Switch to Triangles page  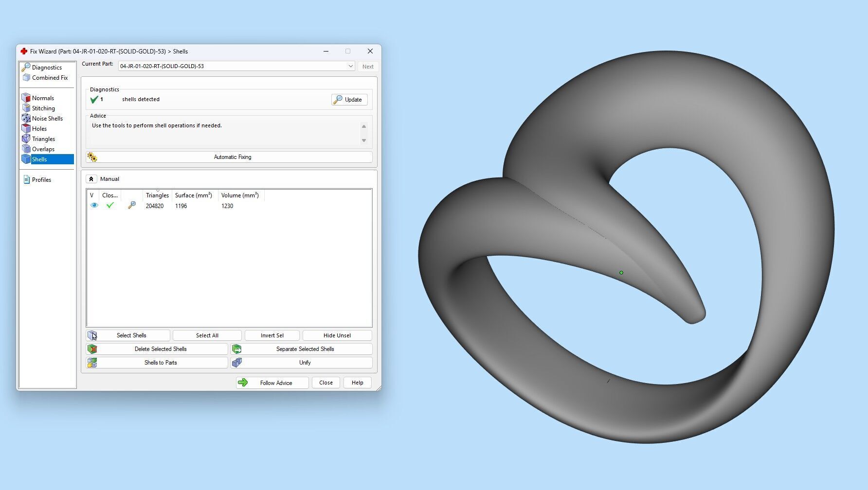click(43, 139)
